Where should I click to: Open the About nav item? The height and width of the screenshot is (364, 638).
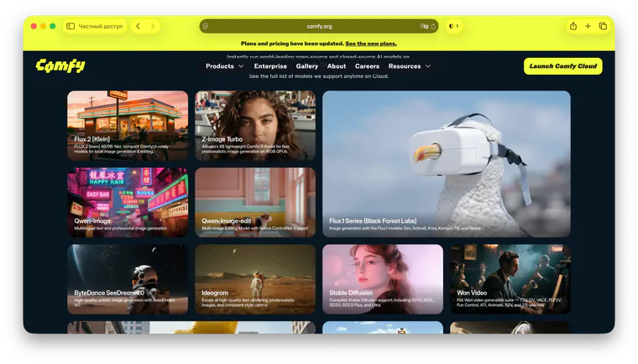[x=337, y=66]
